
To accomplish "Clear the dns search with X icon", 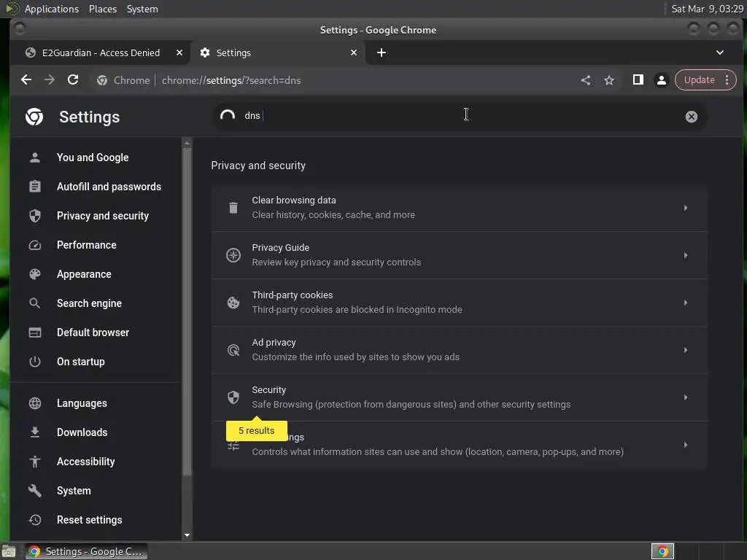I will (692, 117).
